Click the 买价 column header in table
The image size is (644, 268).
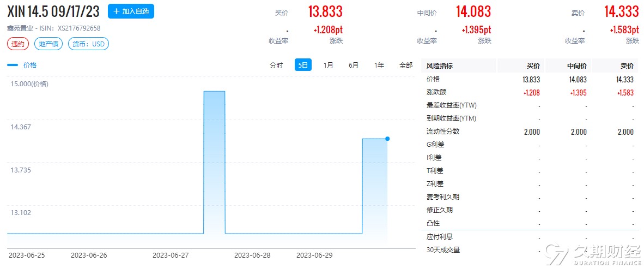pos(533,66)
